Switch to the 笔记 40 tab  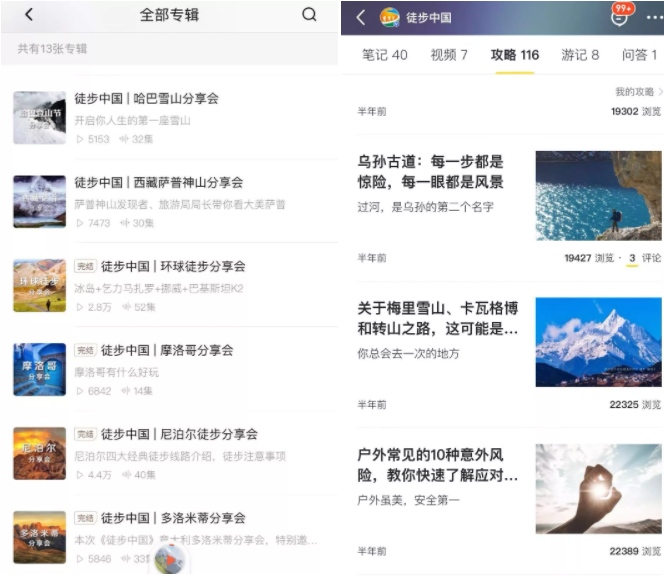385,55
